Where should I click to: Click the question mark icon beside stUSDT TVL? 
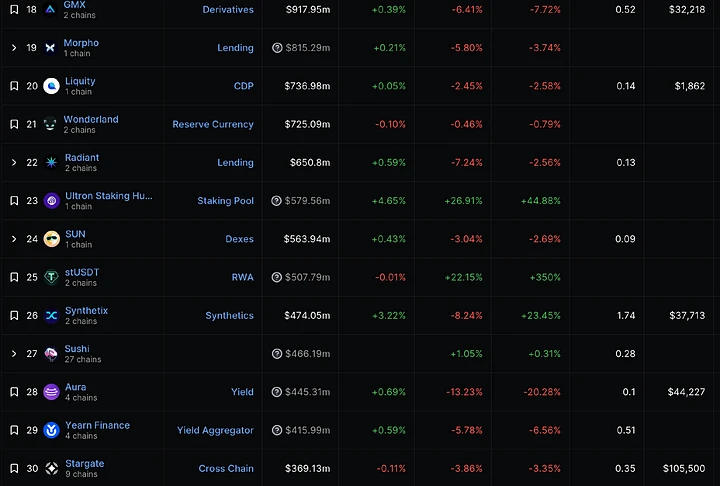click(x=277, y=278)
